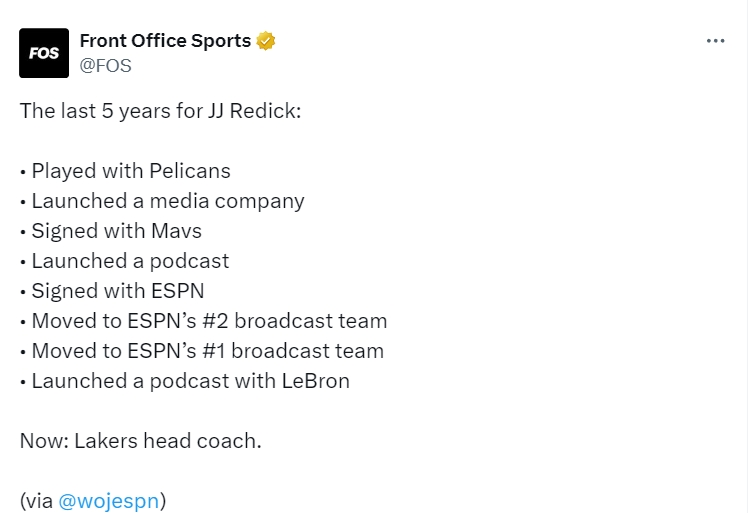Click the '(via' text before the mention
Image resolution: width=751 pixels, height=513 pixels.
[36, 501]
